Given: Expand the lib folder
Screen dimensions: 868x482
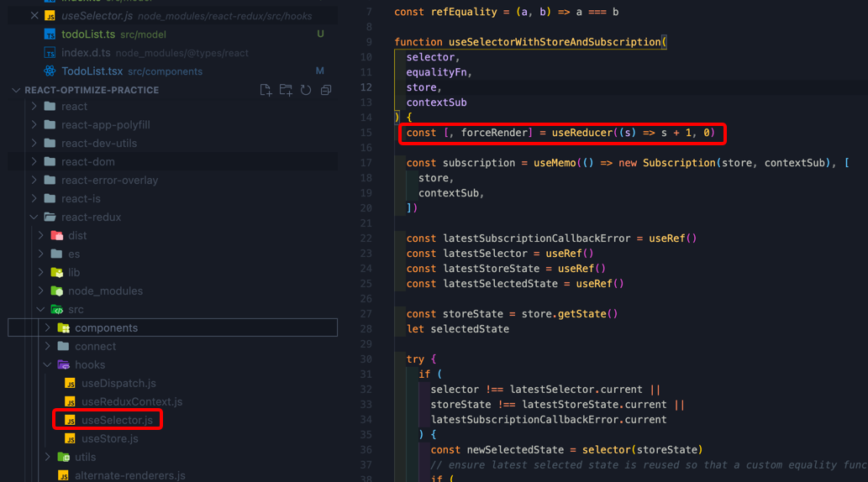Looking at the screenshot, I should [41, 272].
